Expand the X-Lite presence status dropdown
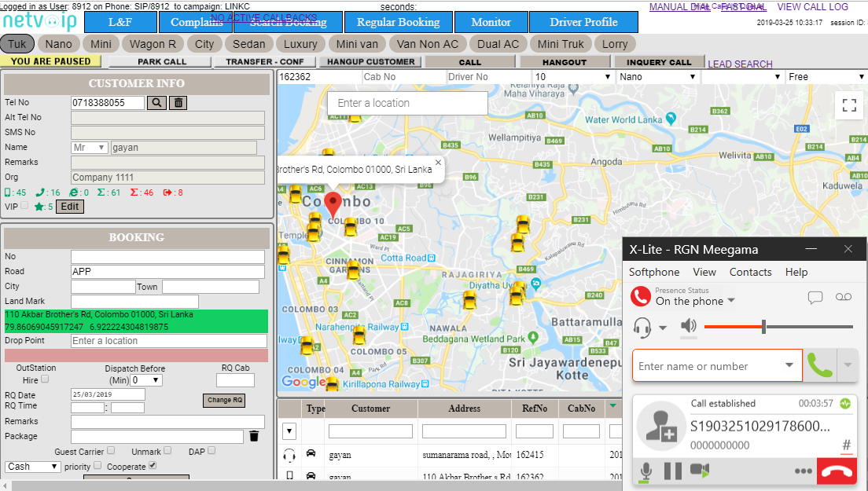This screenshot has width=868, height=491. [731, 300]
